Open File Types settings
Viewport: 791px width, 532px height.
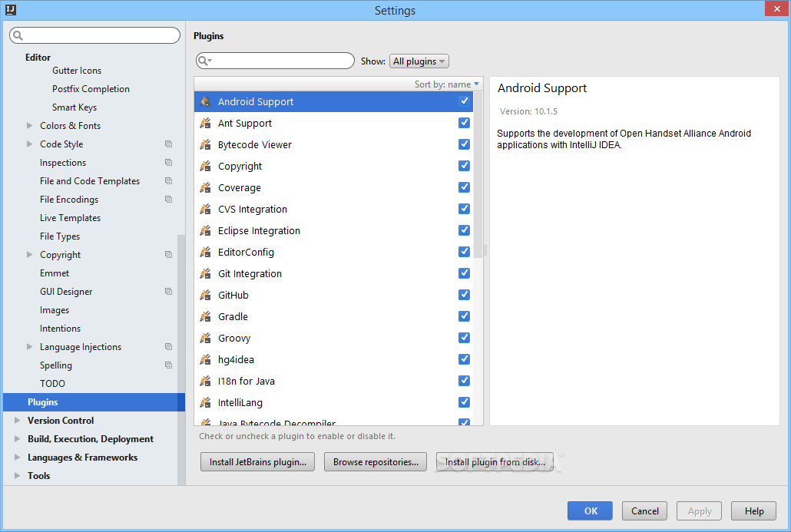[60, 236]
